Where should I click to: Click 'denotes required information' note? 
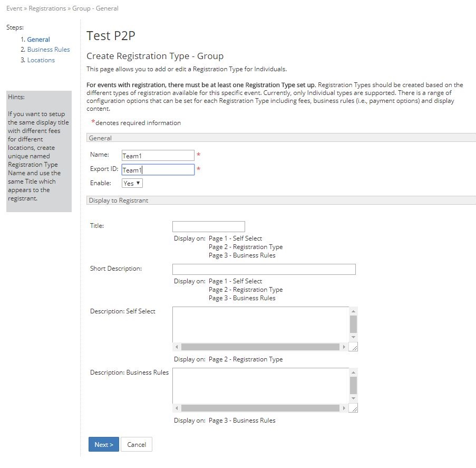click(x=138, y=123)
